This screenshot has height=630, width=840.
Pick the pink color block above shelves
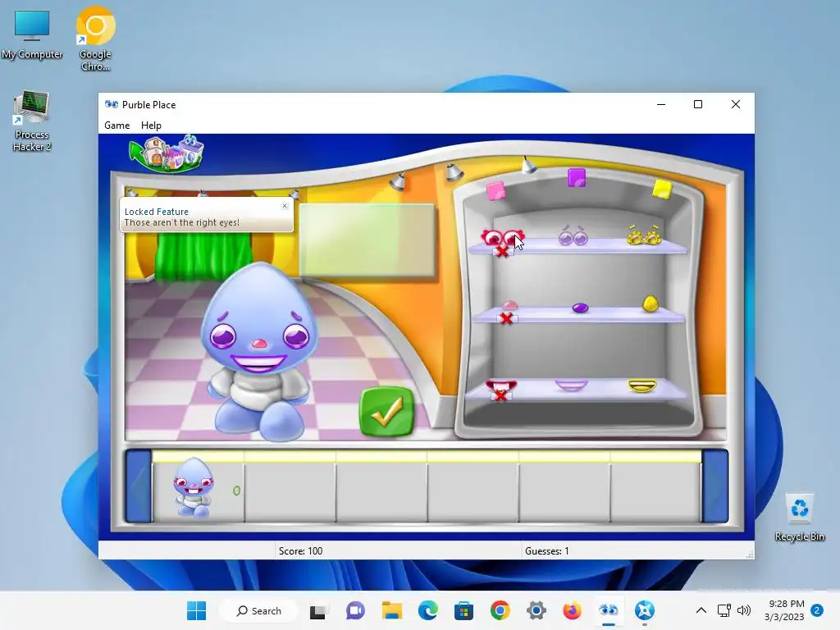pyautogui.click(x=495, y=190)
